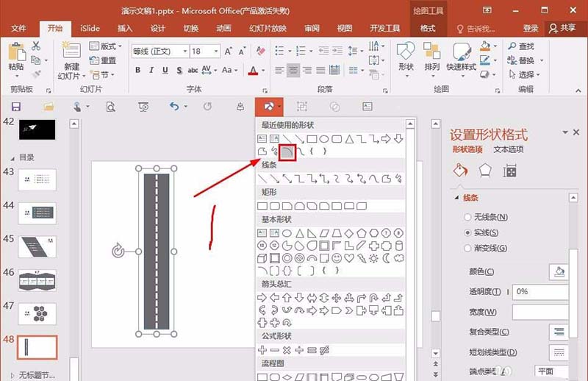This screenshot has height=381, width=588.
Task: Click the Sign in link
Action: pyautogui.click(x=530, y=29)
